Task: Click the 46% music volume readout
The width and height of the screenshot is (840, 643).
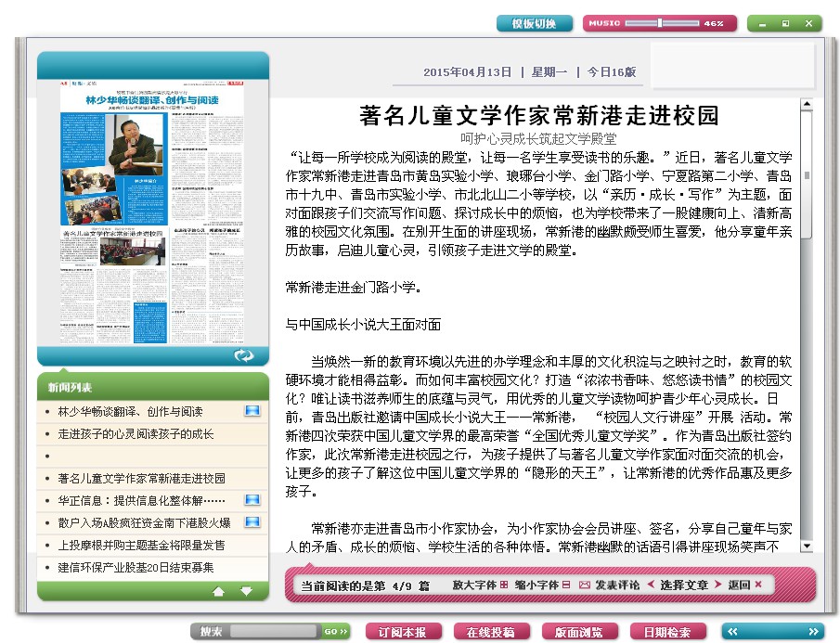Action: [x=714, y=23]
